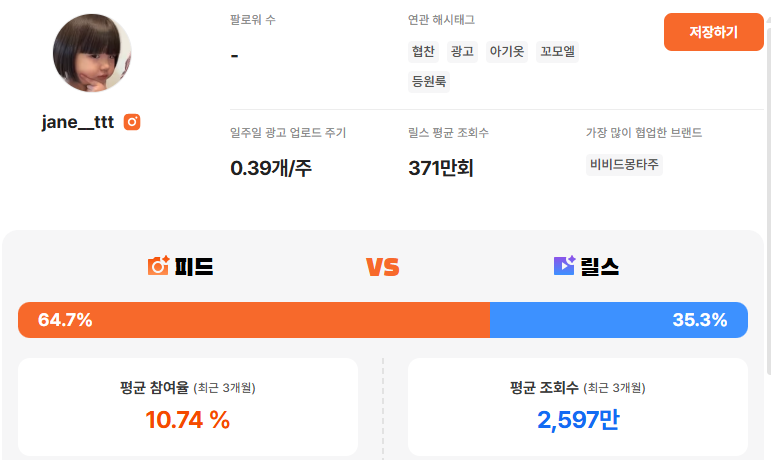Click the reels icon next to 릴스
This screenshot has height=460, width=771.
tap(564, 266)
